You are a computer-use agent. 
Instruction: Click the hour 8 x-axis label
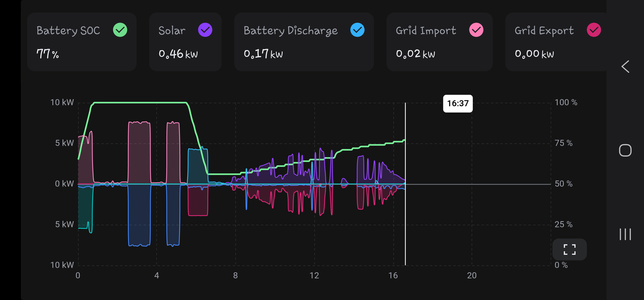235,275
